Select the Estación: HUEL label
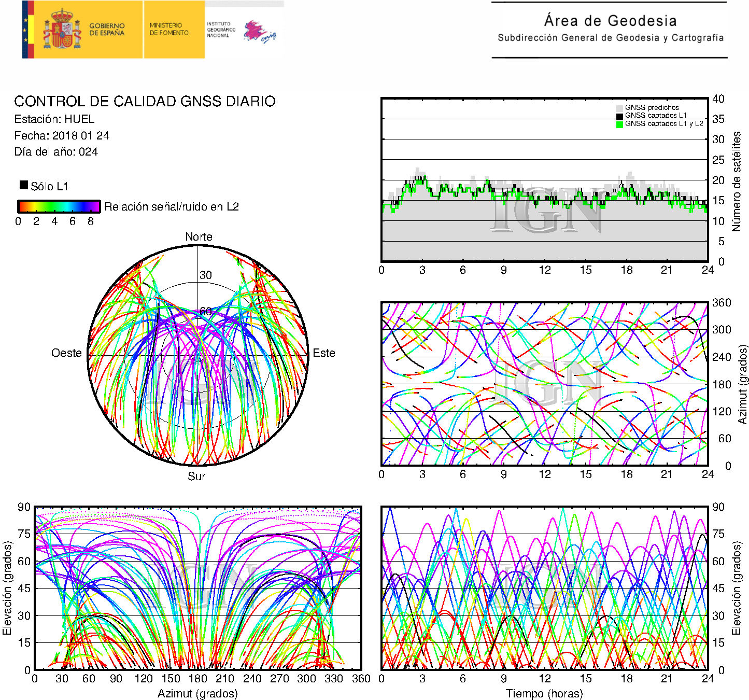The width and height of the screenshot is (749, 700). tap(54, 119)
